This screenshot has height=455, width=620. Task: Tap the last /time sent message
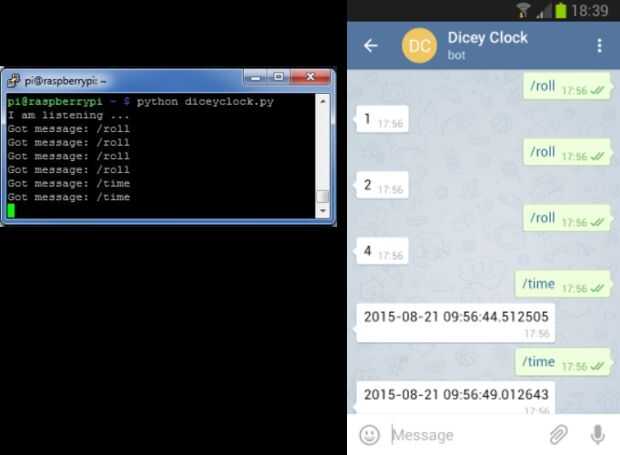pos(563,362)
